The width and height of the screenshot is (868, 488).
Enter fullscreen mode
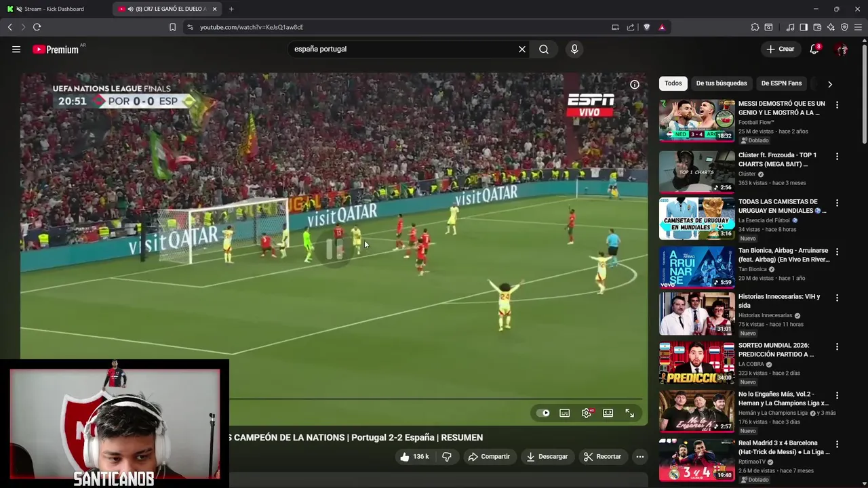[x=630, y=413]
